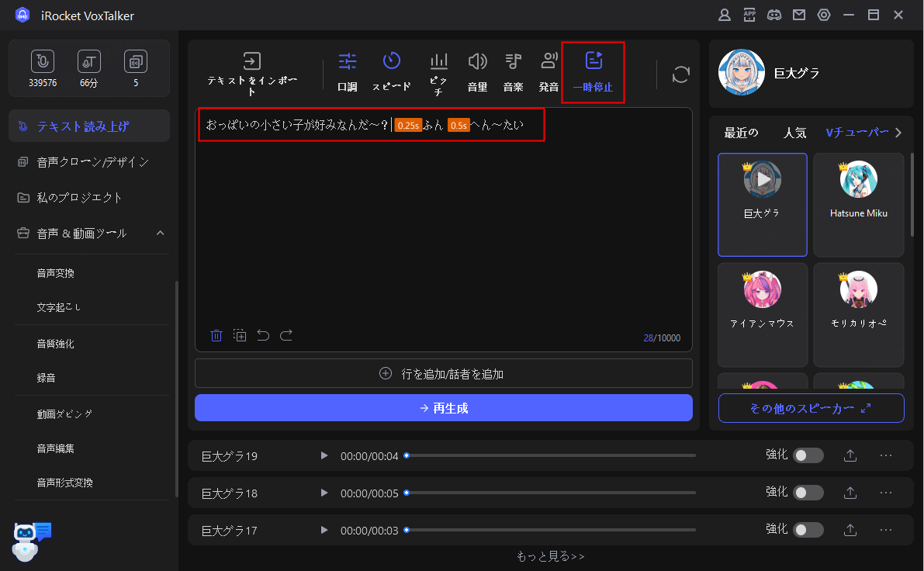Open the mail icon in title bar

(799, 16)
